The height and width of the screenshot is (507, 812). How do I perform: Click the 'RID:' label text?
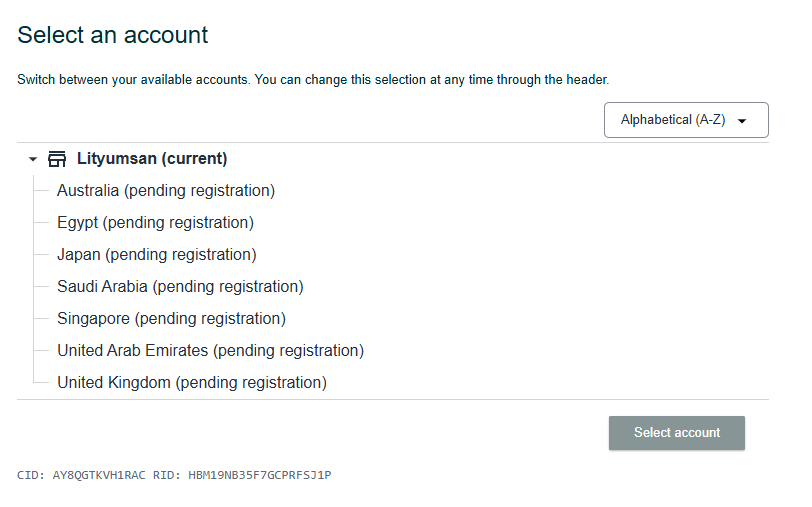167,475
